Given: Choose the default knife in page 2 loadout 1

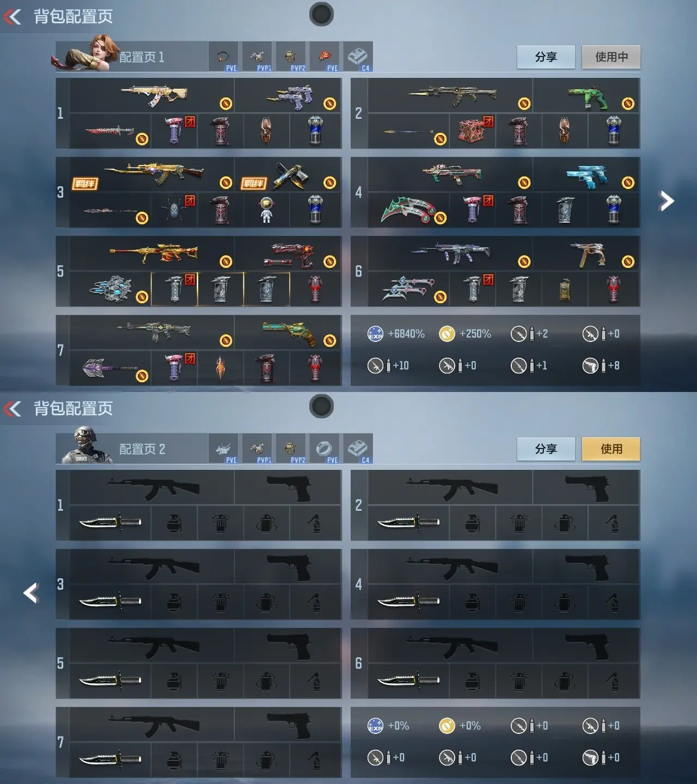Looking at the screenshot, I should pyautogui.click(x=111, y=523).
